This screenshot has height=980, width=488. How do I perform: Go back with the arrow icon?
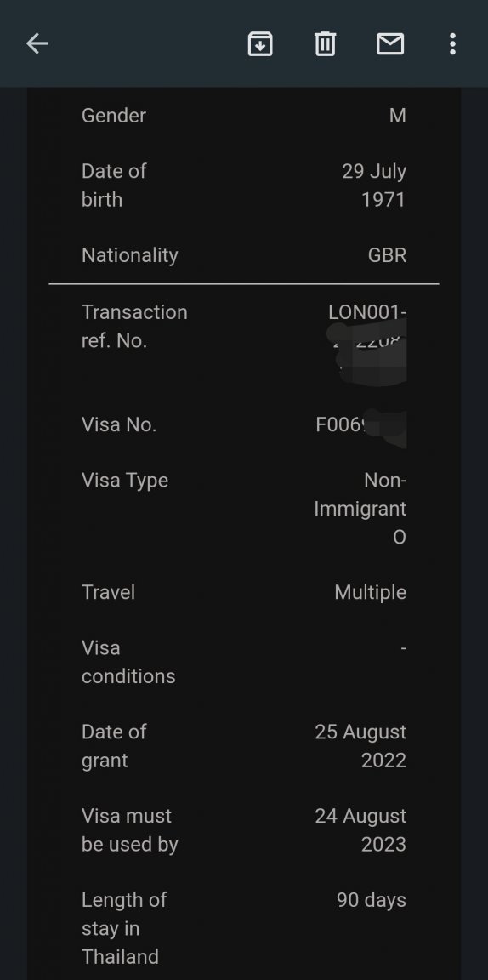[x=37, y=43]
